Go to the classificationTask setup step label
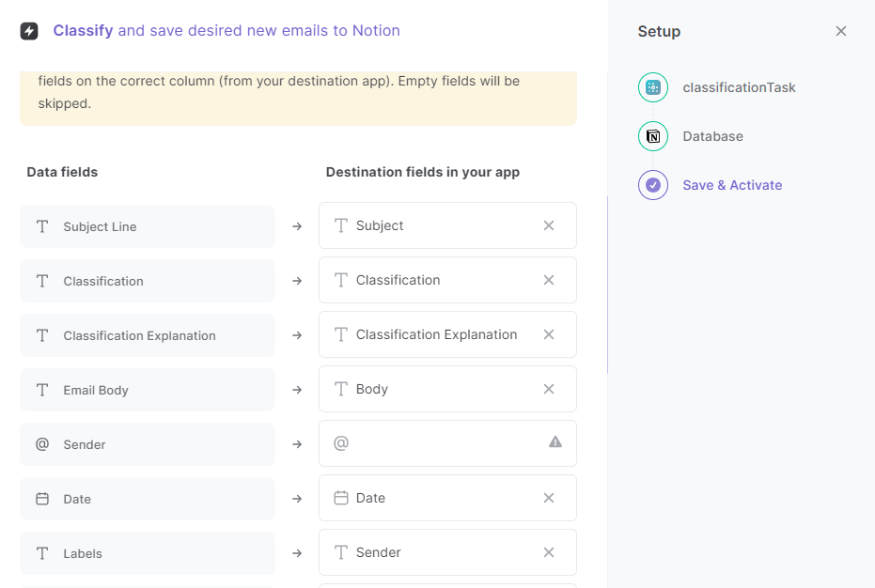 click(739, 87)
